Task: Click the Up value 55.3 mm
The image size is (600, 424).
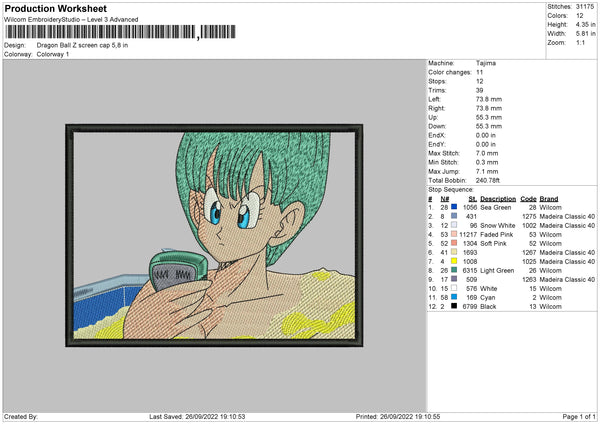Action: tap(489, 117)
